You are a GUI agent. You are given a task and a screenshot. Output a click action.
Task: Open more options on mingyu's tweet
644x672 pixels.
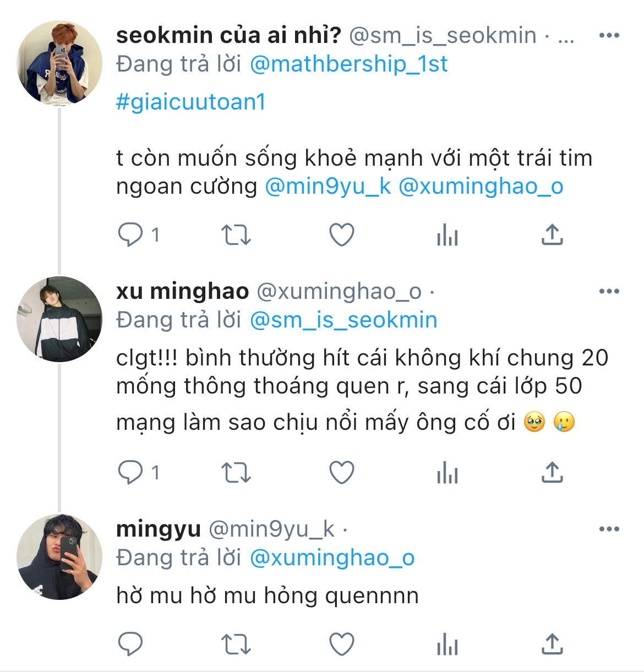[x=609, y=529]
